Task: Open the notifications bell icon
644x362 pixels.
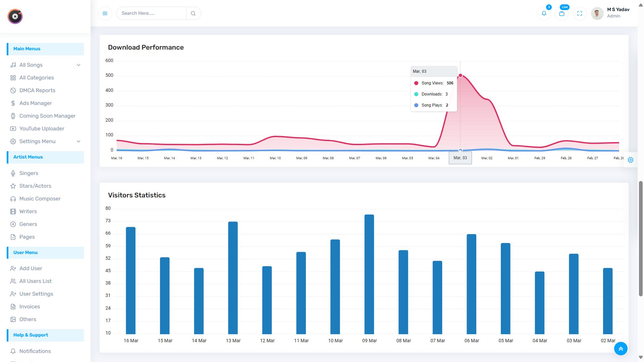Action: coord(544,13)
